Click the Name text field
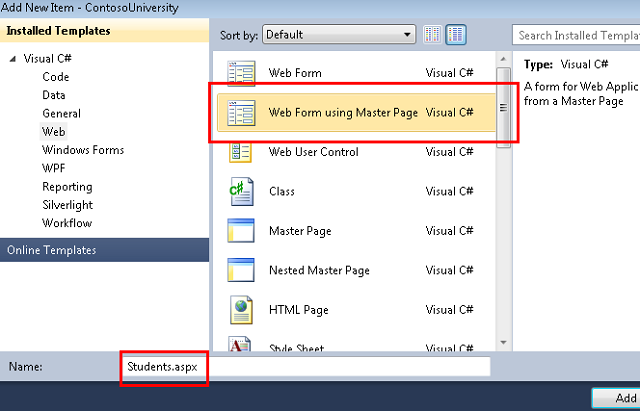The image size is (640, 411). pyautogui.click(x=305, y=367)
